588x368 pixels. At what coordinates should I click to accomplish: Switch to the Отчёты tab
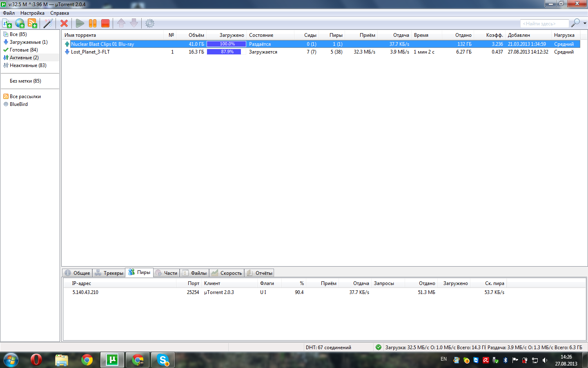(x=259, y=273)
